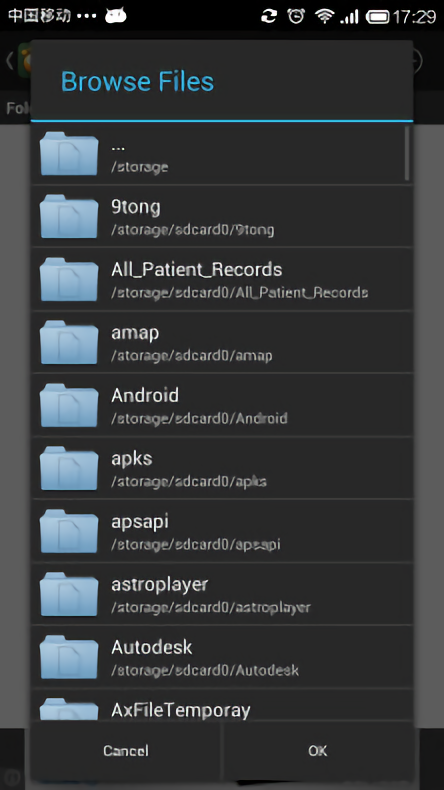Confirm with the OK button
This screenshot has width=444, height=790.
coord(318,751)
